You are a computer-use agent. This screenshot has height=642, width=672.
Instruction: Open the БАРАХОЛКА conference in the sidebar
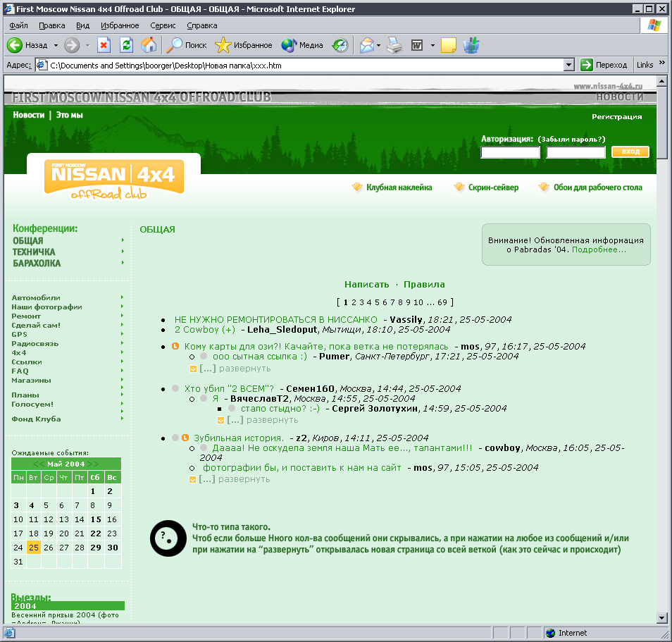[x=37, y=263]
